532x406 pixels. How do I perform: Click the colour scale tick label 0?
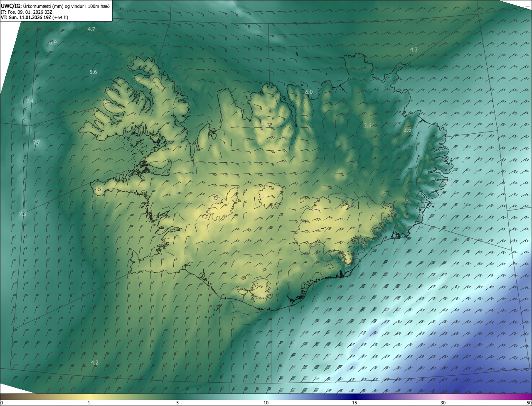coord(2,403)
